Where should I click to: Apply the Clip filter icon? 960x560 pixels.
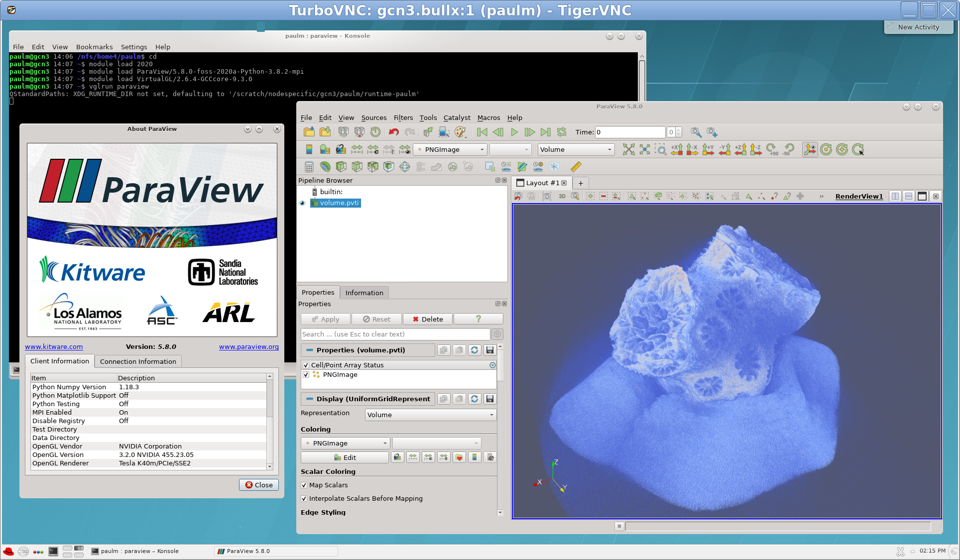click(341, 167)
